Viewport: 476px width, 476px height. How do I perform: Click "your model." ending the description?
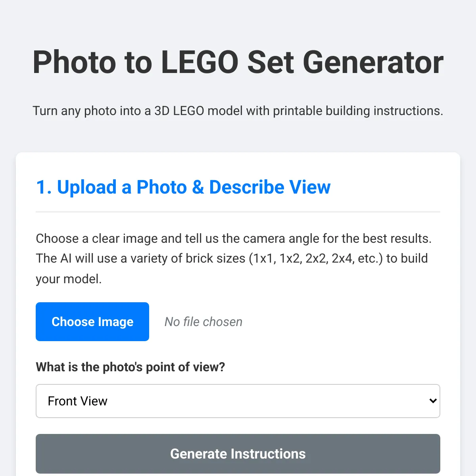(69, 279)
